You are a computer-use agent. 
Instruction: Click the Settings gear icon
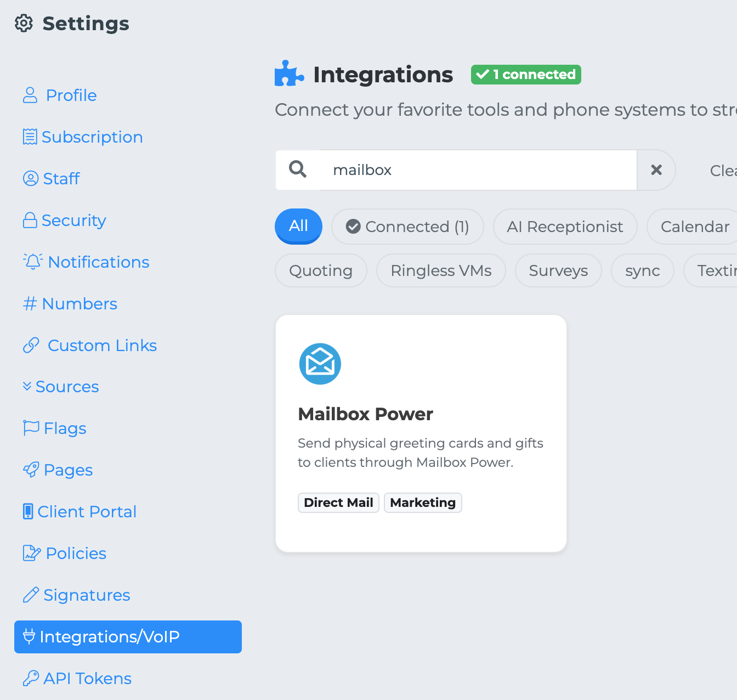coord(24,24)
